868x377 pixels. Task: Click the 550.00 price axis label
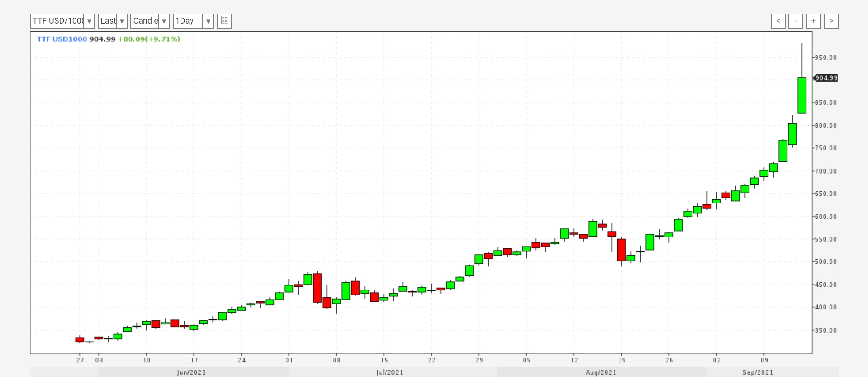pos(826,239)
